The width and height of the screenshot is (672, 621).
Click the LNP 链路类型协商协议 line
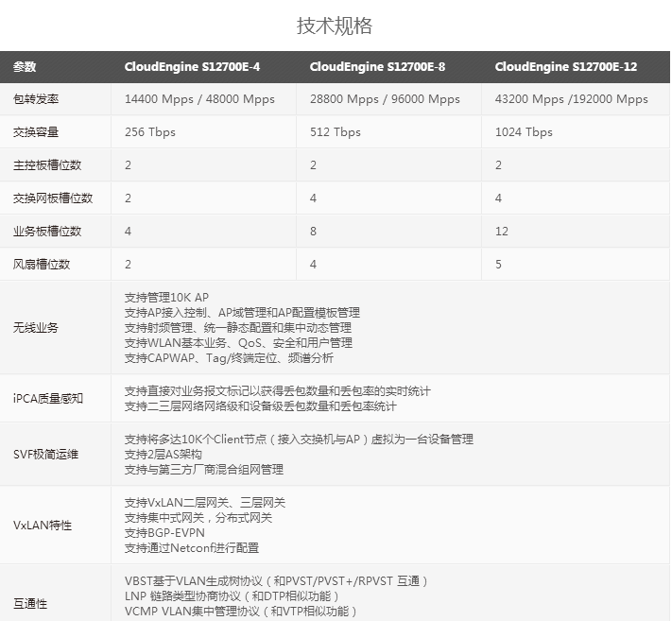(x=232, y=595)
